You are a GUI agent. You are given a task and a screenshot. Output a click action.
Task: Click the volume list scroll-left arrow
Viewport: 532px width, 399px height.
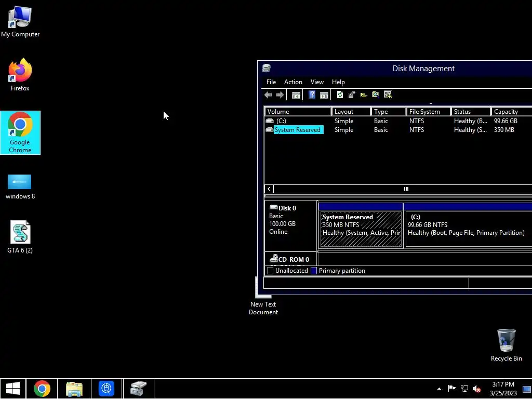click(x=269, y=189)
